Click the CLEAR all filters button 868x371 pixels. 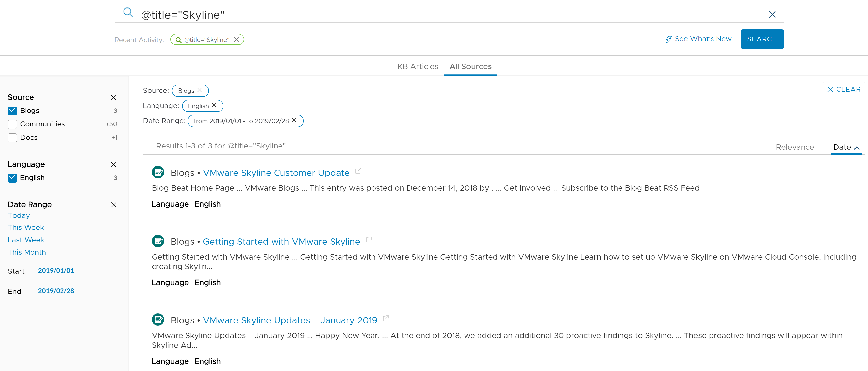click(843, 89)
